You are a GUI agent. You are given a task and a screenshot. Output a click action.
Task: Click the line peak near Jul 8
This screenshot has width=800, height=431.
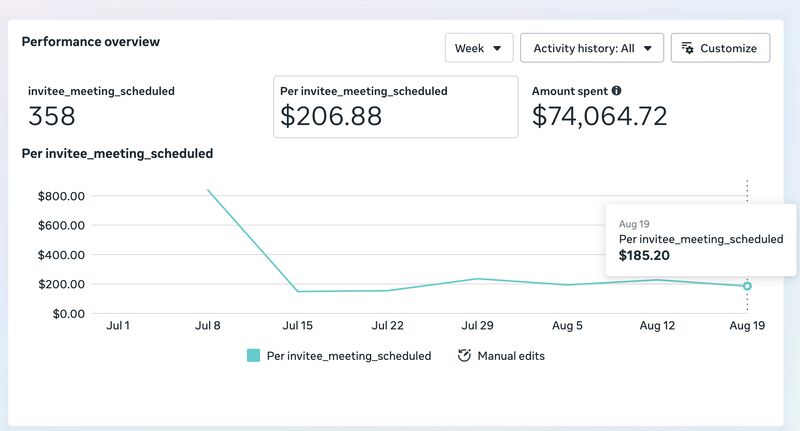pyautogui.click(x=208, y=190)
